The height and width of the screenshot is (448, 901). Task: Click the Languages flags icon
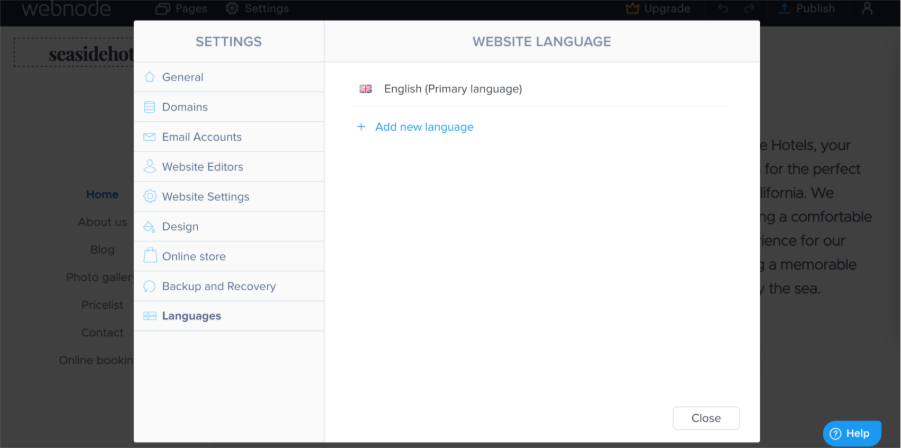click(149, 316)
